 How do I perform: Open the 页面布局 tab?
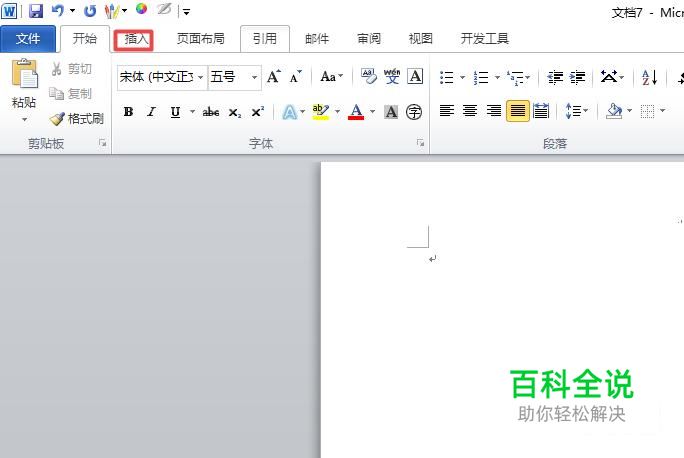tap(201, 39)
